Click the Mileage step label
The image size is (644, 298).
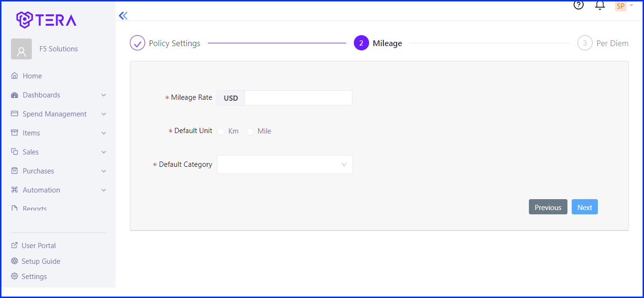387,43
